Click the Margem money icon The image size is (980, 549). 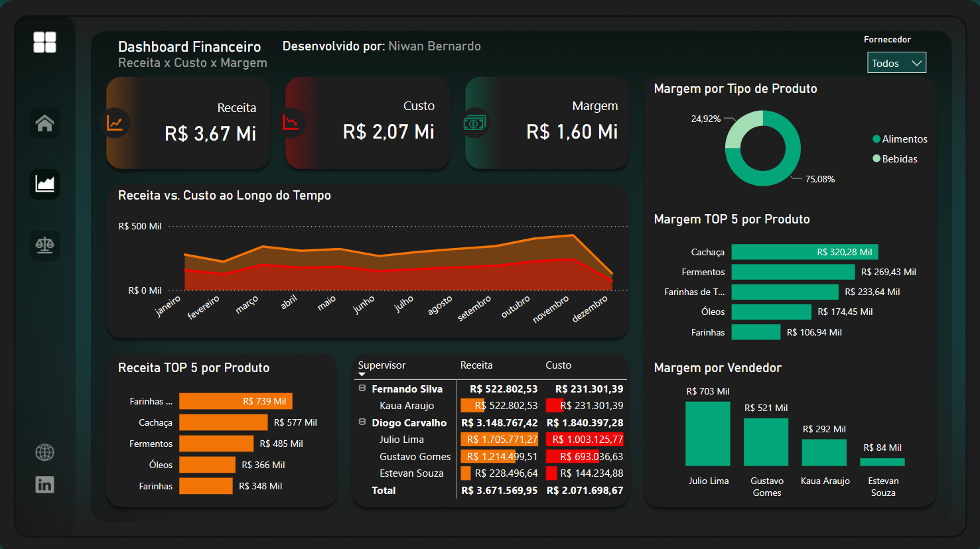point(474,123)
